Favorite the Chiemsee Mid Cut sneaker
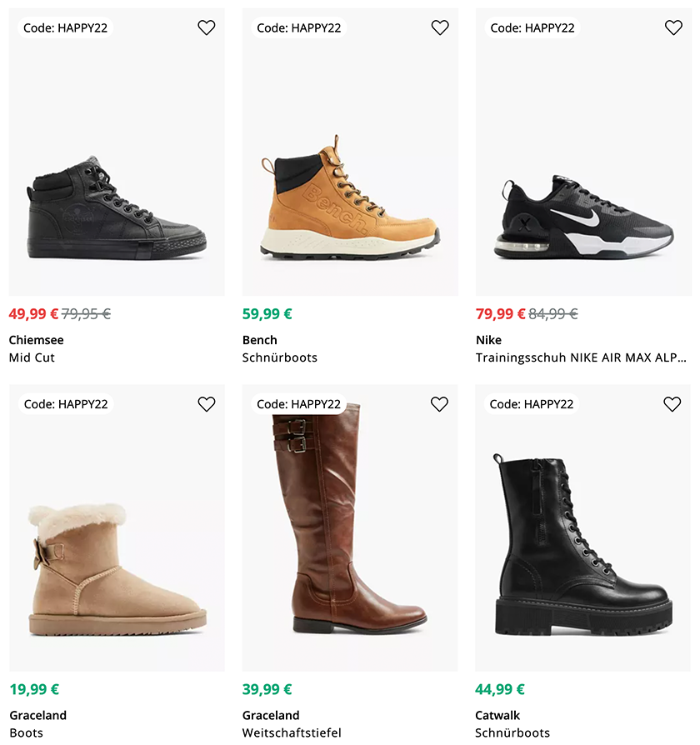 click(207, 27)
